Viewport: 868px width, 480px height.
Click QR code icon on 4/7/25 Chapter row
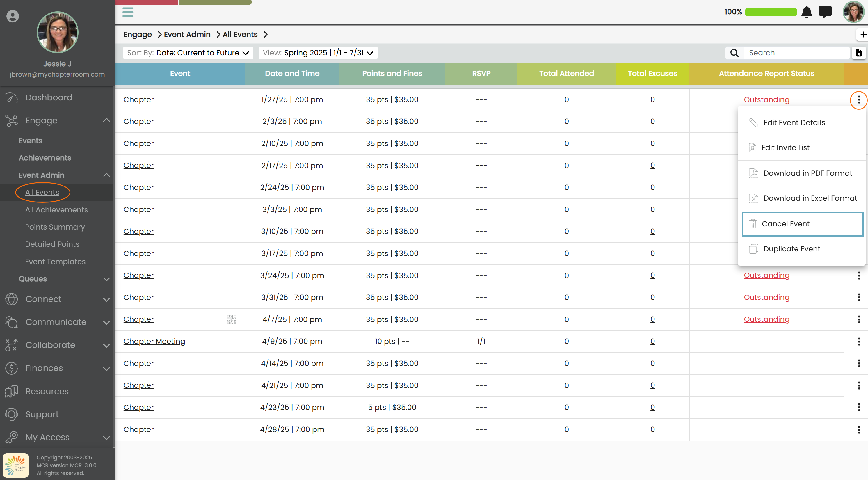[232, 319]
